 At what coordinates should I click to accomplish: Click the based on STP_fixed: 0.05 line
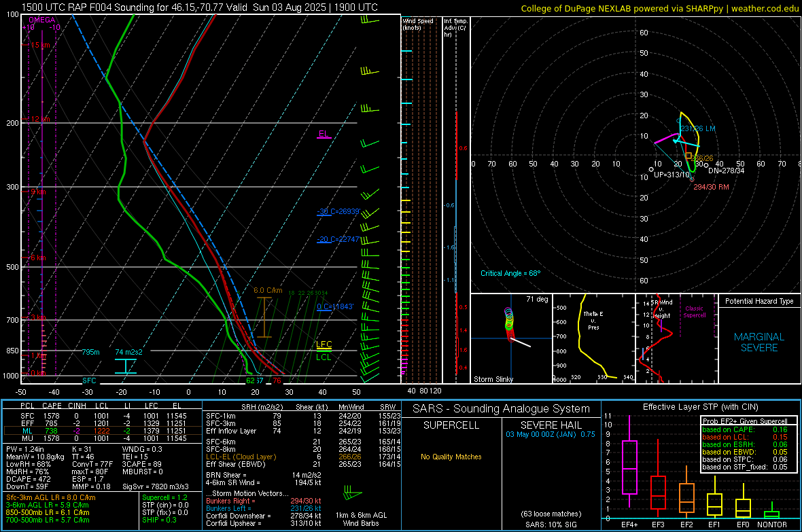pos(745,467)
